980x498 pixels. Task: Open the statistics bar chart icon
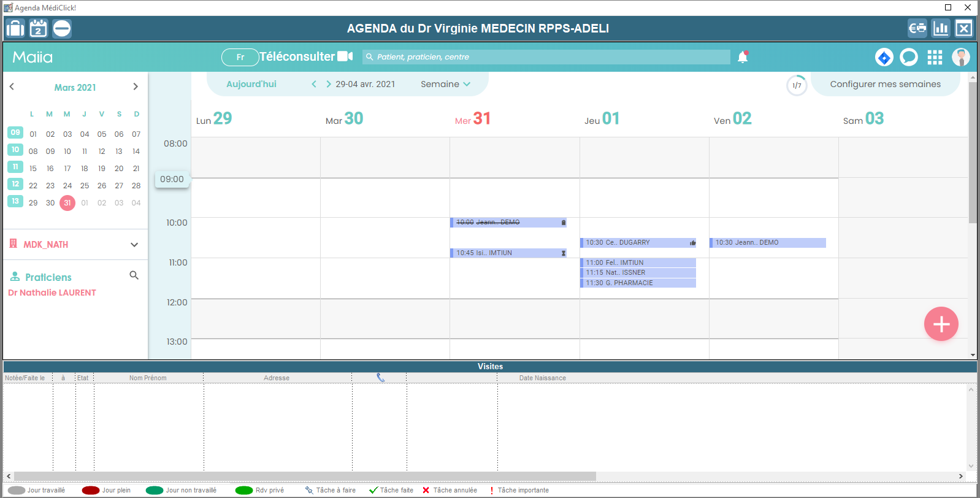[x=941, y=28]
